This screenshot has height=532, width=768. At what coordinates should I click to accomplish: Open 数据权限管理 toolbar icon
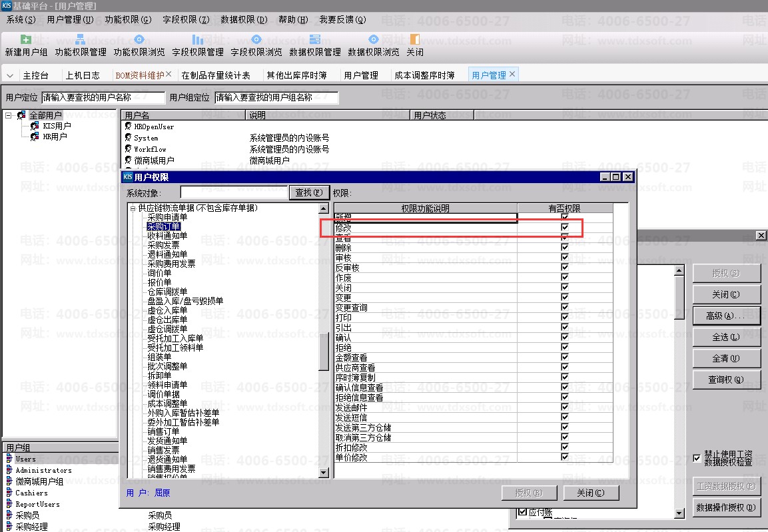coord(315,40)
